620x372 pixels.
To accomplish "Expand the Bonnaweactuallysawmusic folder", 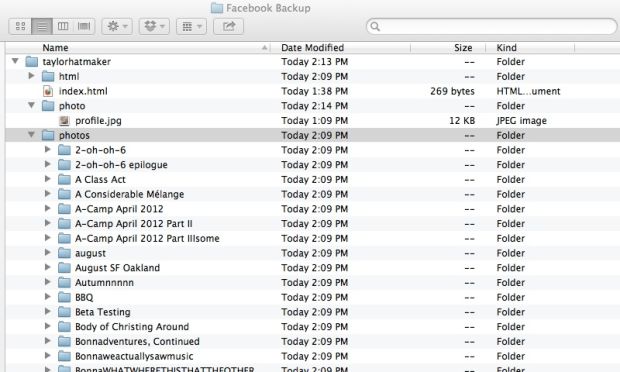I will (x=48, y=356).
